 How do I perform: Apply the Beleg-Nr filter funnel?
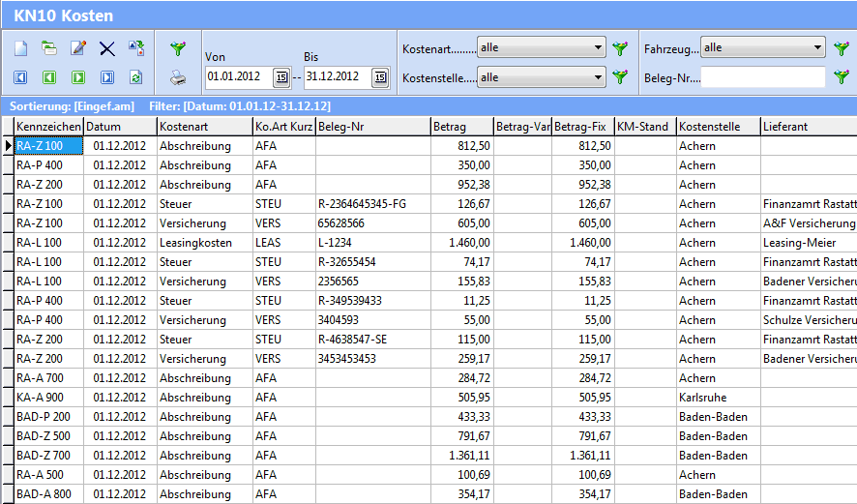(842, 77)
